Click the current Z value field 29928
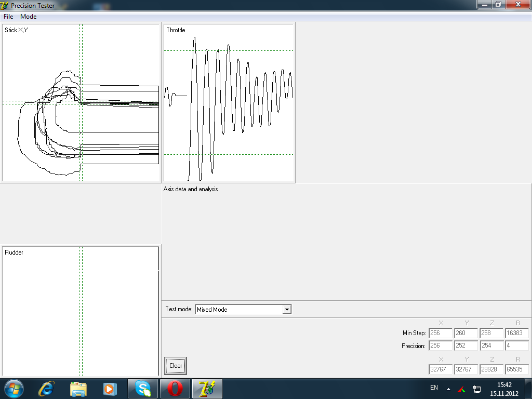 coord(491,369)
